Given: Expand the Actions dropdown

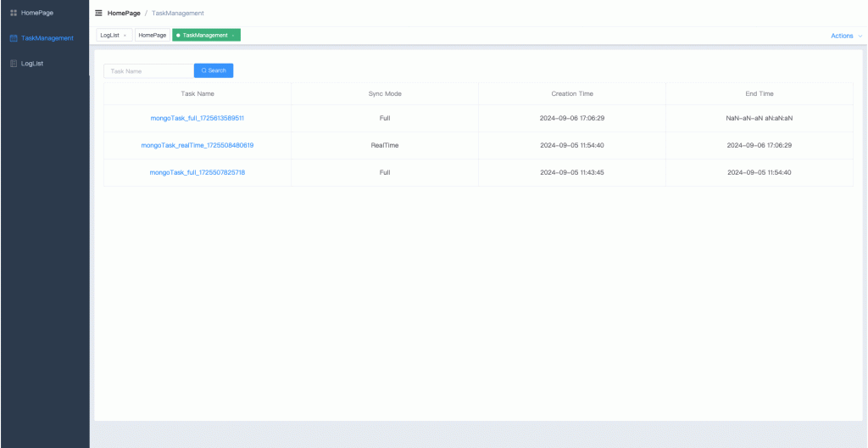Looking at the screenshot, I should click(846, 36).
